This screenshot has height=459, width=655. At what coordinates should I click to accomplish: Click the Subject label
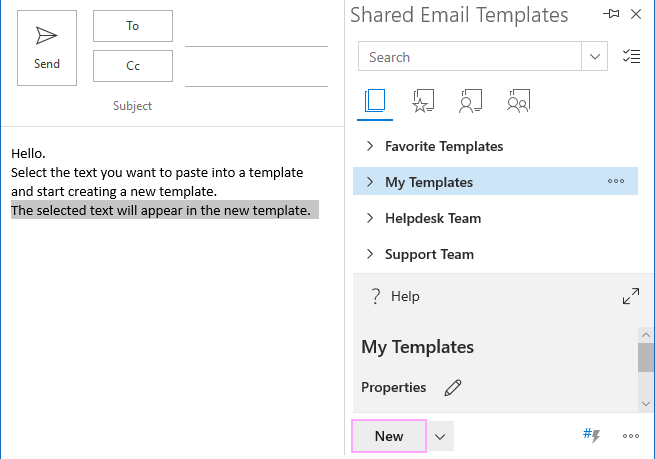click(132, 106)
